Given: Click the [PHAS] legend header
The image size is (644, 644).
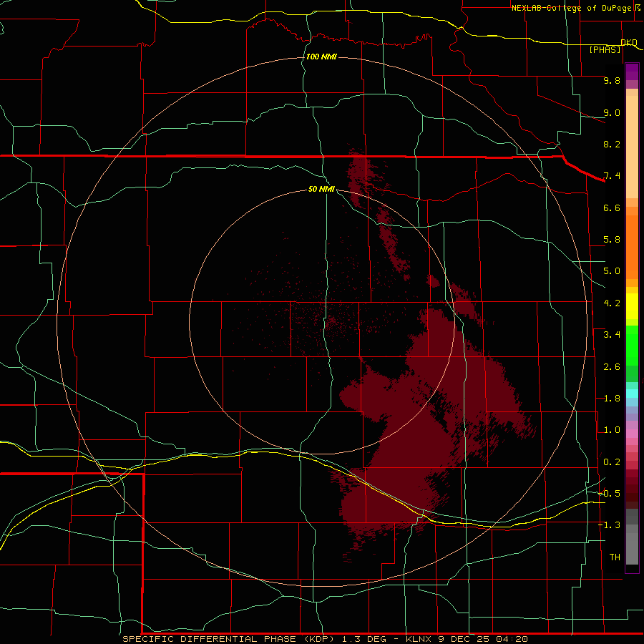Looking at the screenshot, I should coord(605,49).
